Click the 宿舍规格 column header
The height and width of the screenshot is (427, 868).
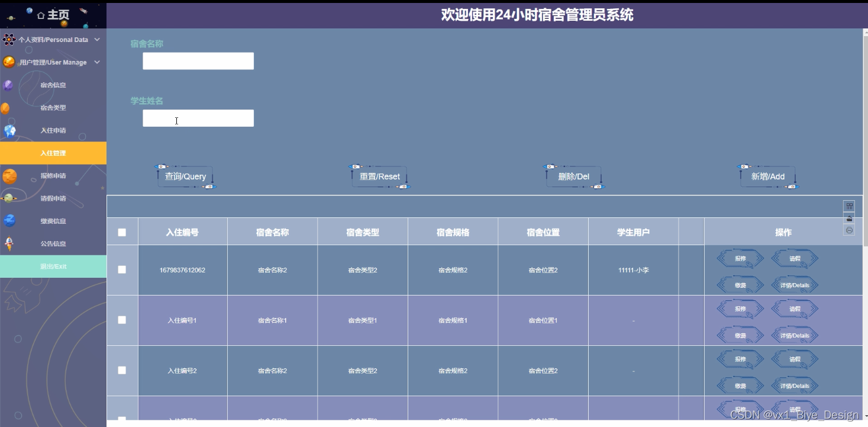pos(453,232)
